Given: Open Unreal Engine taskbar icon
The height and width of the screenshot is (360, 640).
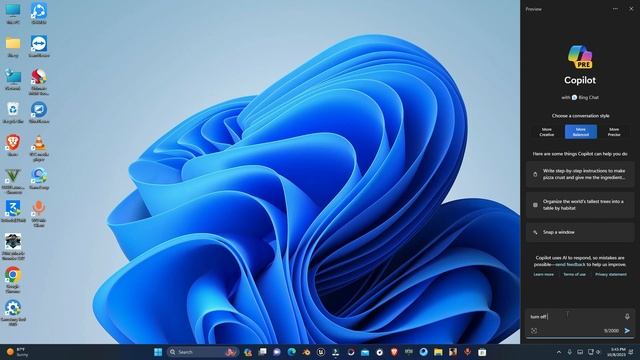Looking at the screenshot, I should pos(321,352).
